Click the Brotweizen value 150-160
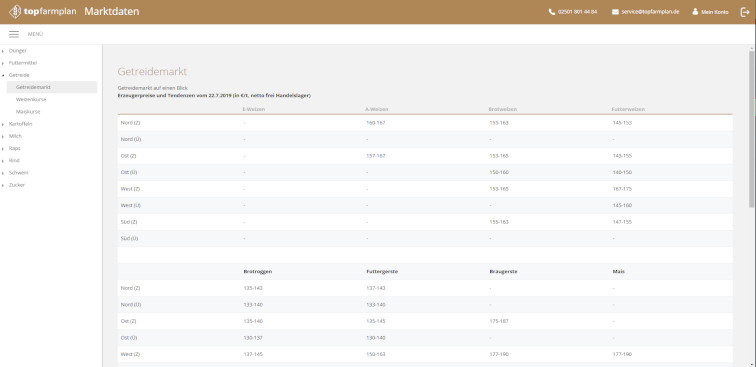The image size is (756, 367). pyautogui.click(x=499, y=172)
